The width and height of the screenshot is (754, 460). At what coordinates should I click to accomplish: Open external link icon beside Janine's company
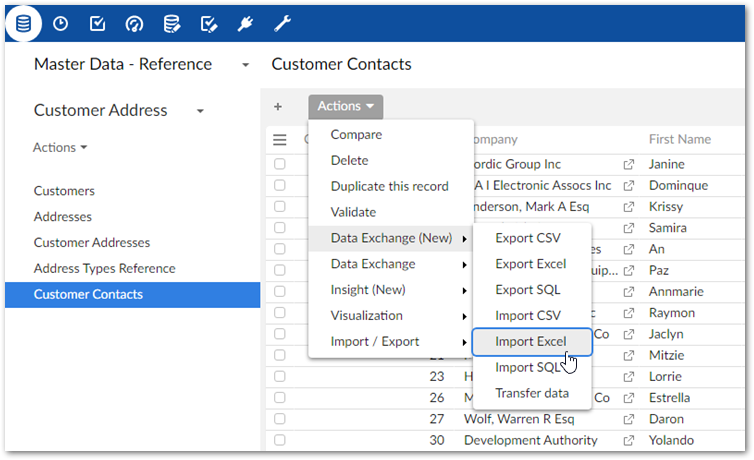coord(629,164)
